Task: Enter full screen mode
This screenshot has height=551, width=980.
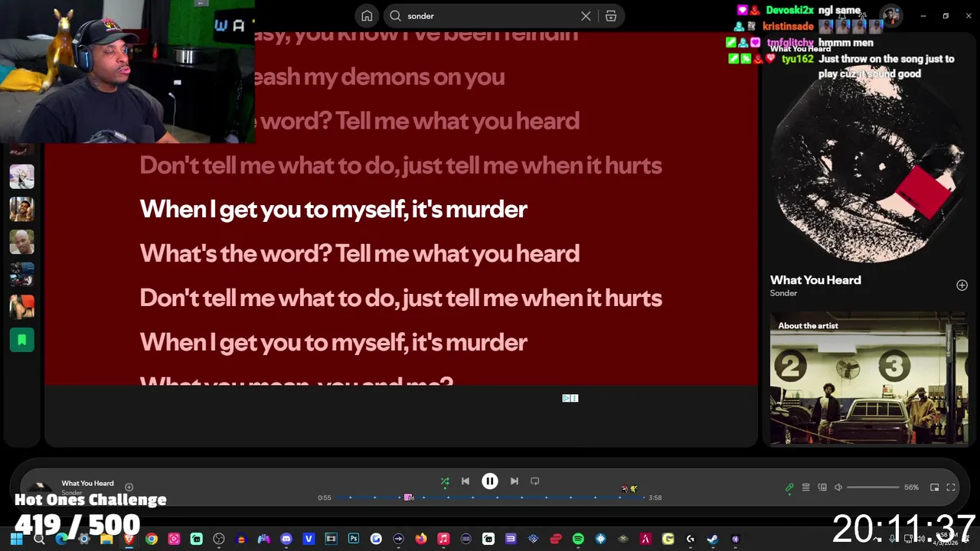Action: click(951, 487)
